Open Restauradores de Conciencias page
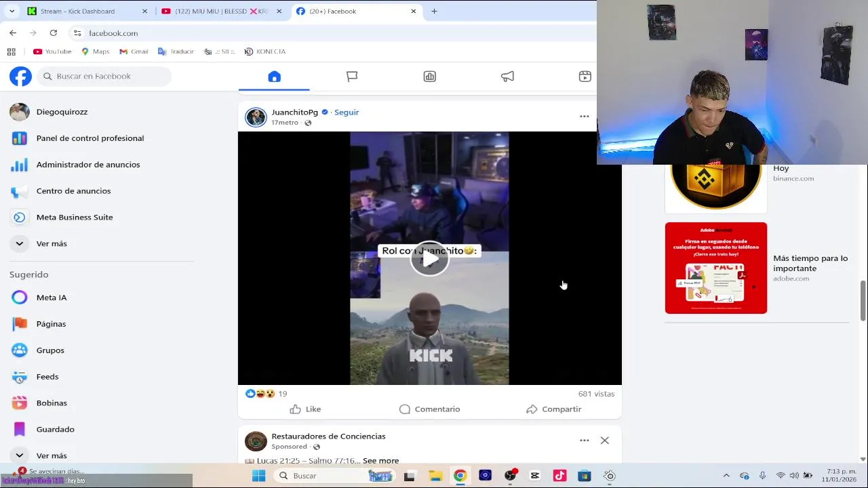The image size is (868, 488). [328, 436]
